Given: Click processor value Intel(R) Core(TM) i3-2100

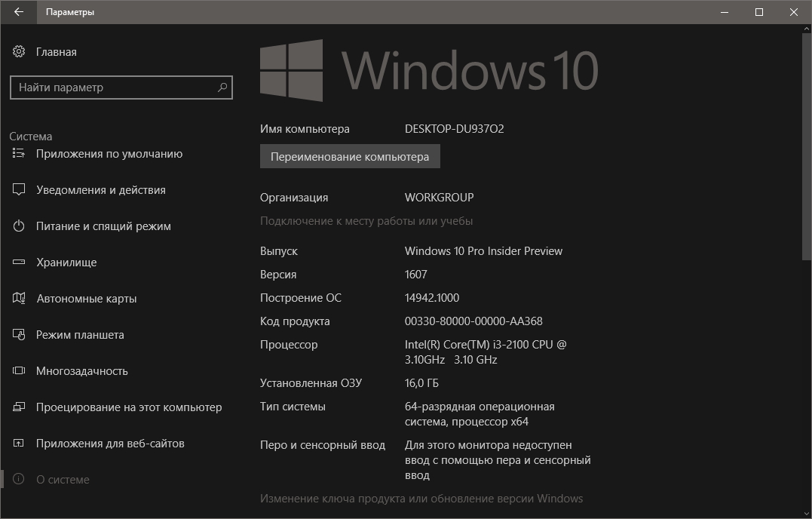Looking at the screenshot, I should coord(486,352).
